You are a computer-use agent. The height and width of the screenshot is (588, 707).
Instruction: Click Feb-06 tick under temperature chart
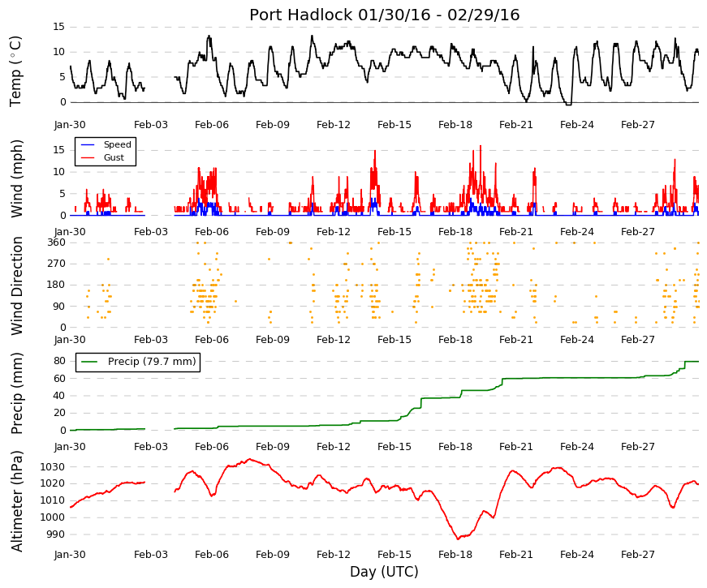[x=212, y=125]
